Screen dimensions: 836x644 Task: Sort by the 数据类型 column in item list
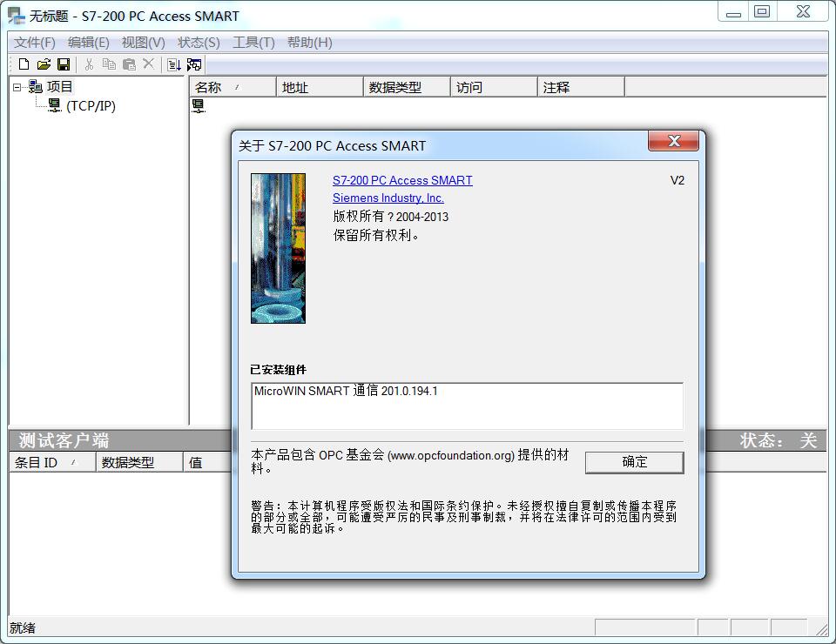(408, 87)
